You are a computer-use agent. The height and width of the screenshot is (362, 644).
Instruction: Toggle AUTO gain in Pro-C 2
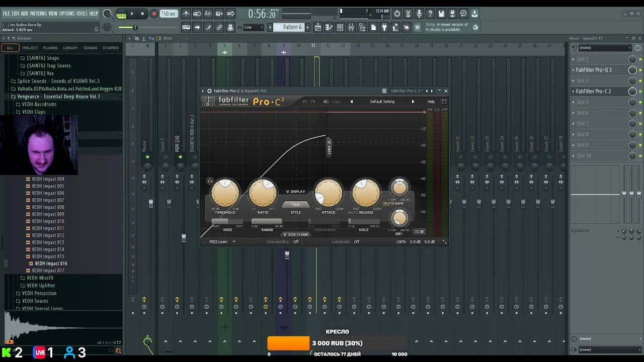[389, 203]
